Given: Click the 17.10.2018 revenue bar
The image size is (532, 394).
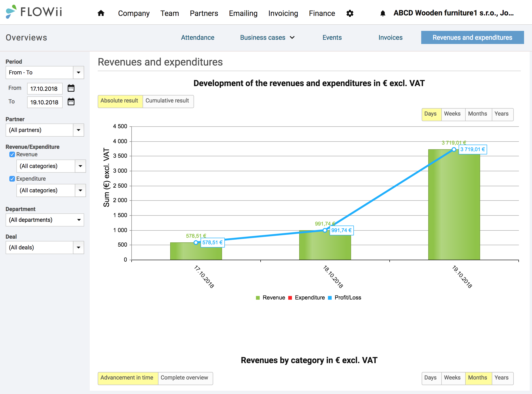Looking at the screenshot, I should click(x=196, y=251).
